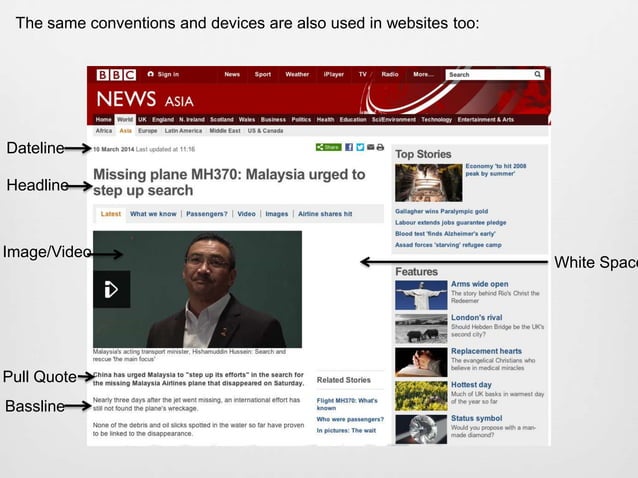The image size is (638, 478).
Task: Select the Business tab in the navigation bar
Action: pos(273,120)
